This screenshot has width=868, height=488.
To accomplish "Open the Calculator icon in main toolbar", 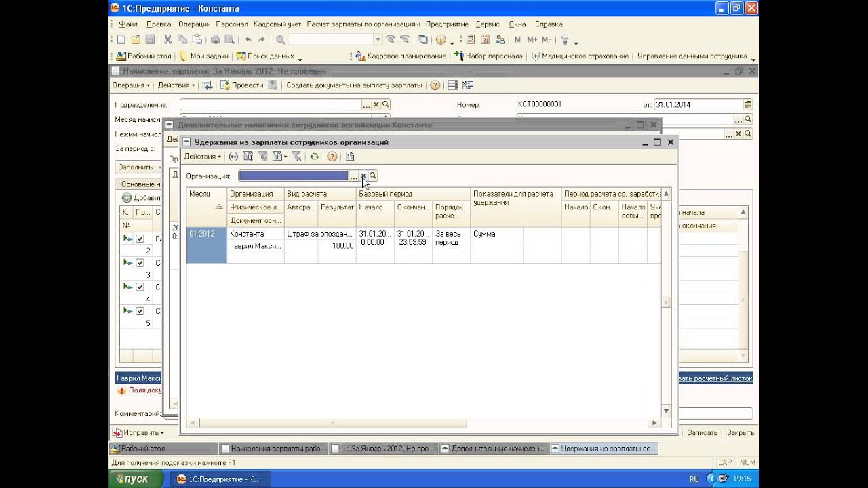I will tap(469, 40).
